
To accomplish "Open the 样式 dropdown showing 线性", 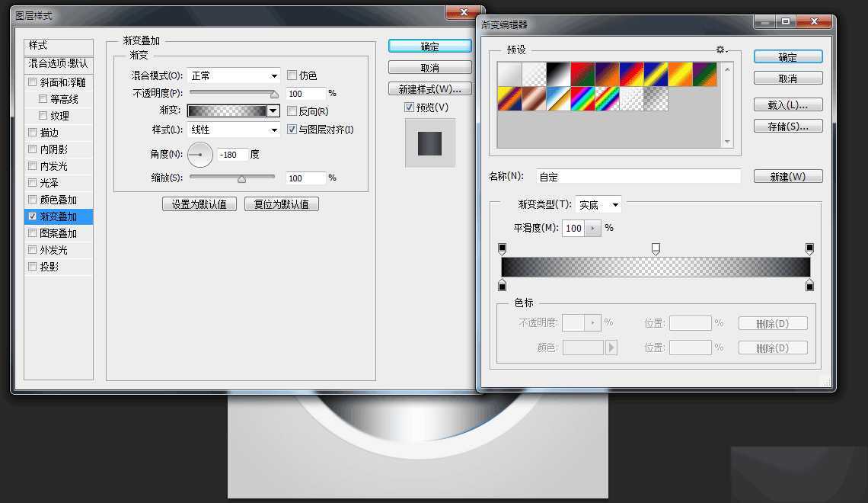I will (x=234, y=128).
